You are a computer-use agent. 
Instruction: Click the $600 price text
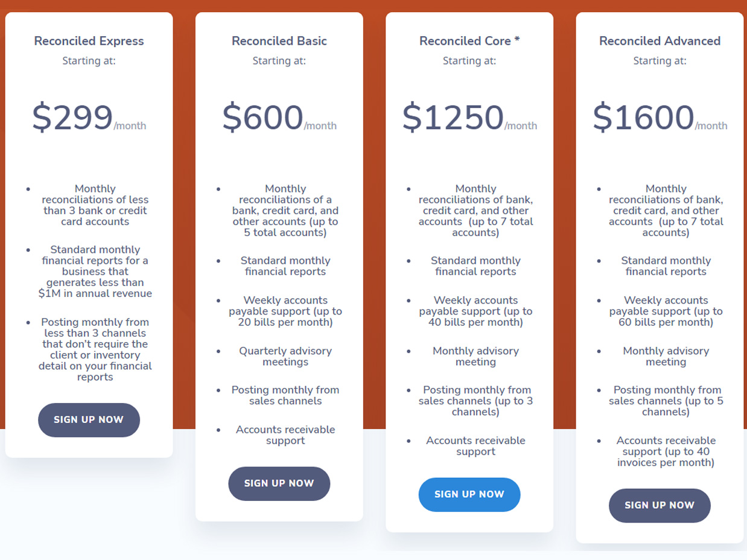pyautogui.click(x=262, y=117)
